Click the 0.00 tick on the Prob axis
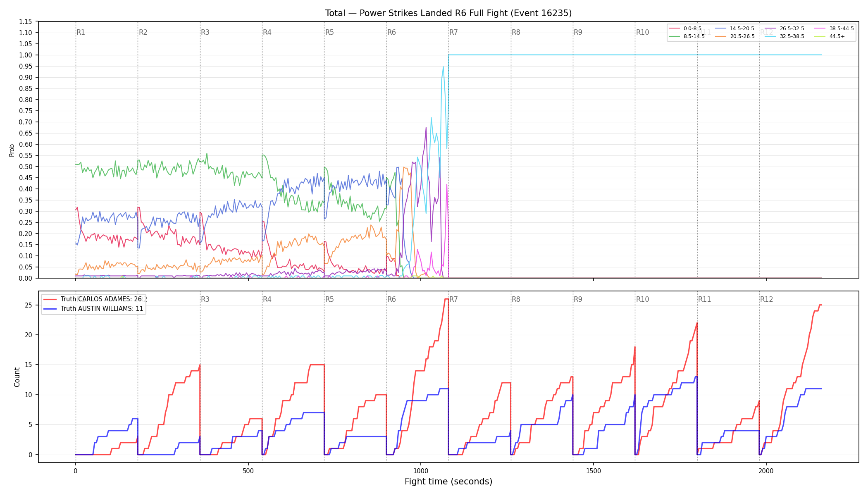 (26, 278)
